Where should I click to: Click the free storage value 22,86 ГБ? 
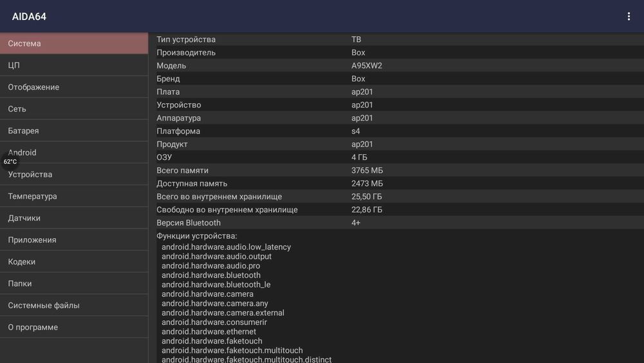[x=366, y=210]
